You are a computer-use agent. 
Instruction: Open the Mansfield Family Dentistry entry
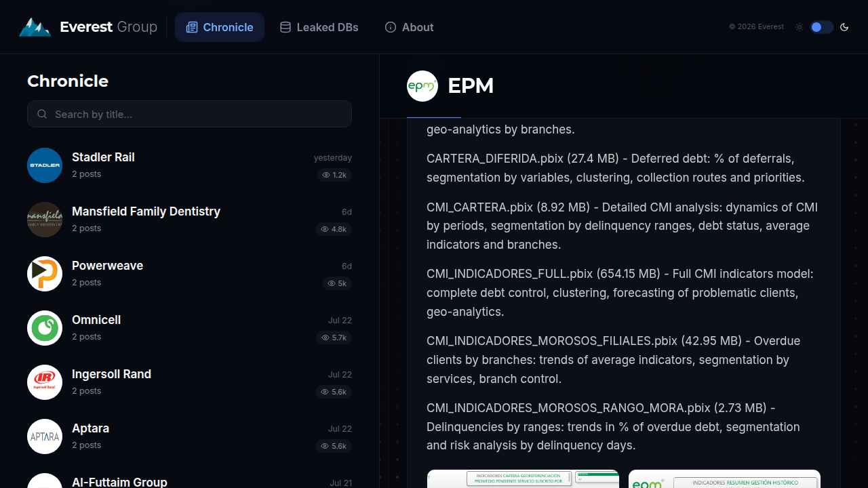click(x=189, y=220)
